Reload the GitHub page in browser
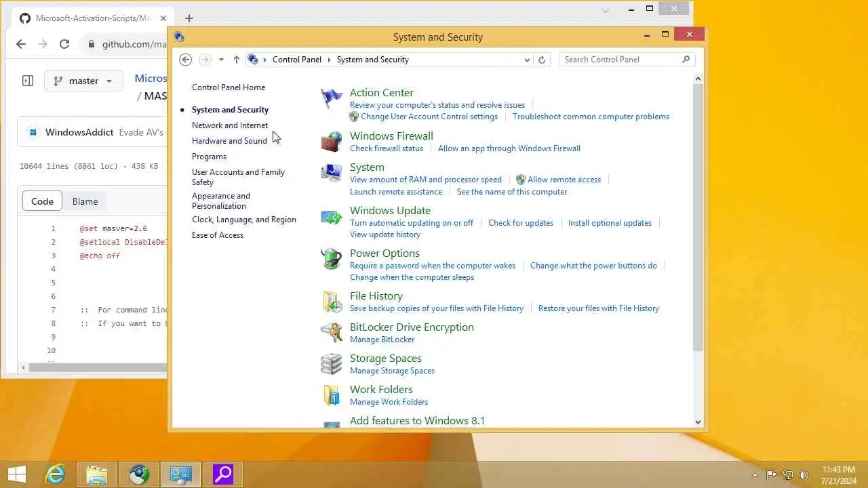The width and height of the screenshot is (868, 488). click(64, 44)
